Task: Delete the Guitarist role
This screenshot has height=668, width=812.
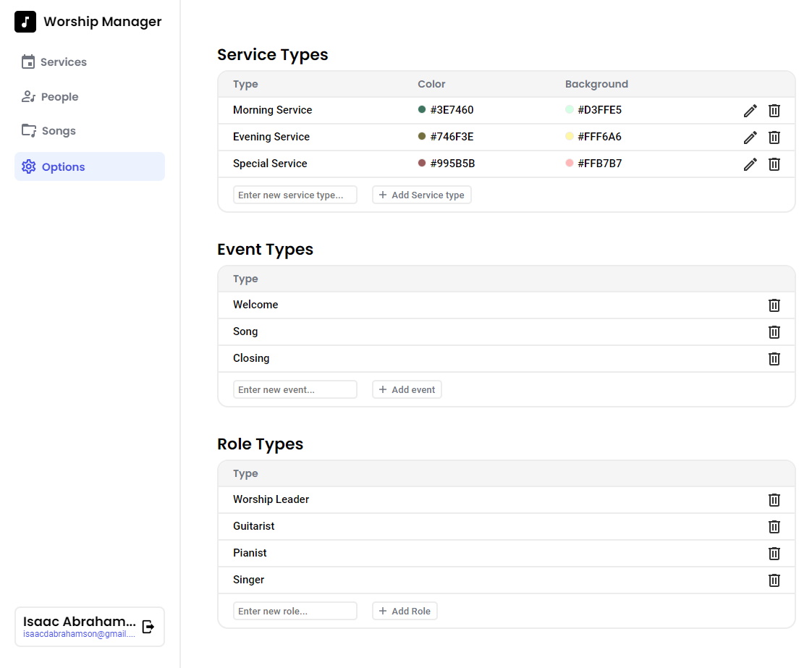Action: coord(774,526)
